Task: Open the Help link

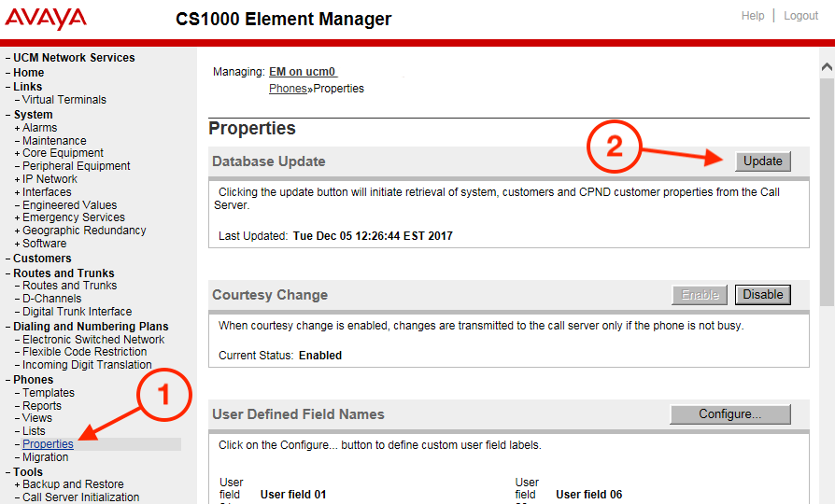Action: 753,16
